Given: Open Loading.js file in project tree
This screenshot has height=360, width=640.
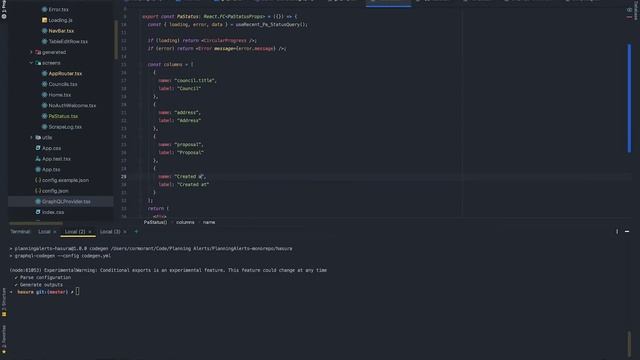Looking at the screenshot, I should pos(60,20).
